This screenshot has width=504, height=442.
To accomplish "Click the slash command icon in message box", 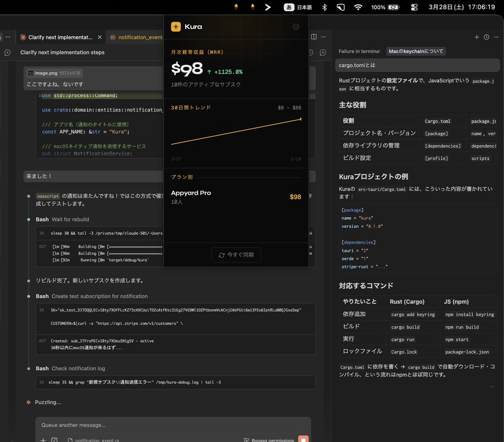I will click(54, 440).
